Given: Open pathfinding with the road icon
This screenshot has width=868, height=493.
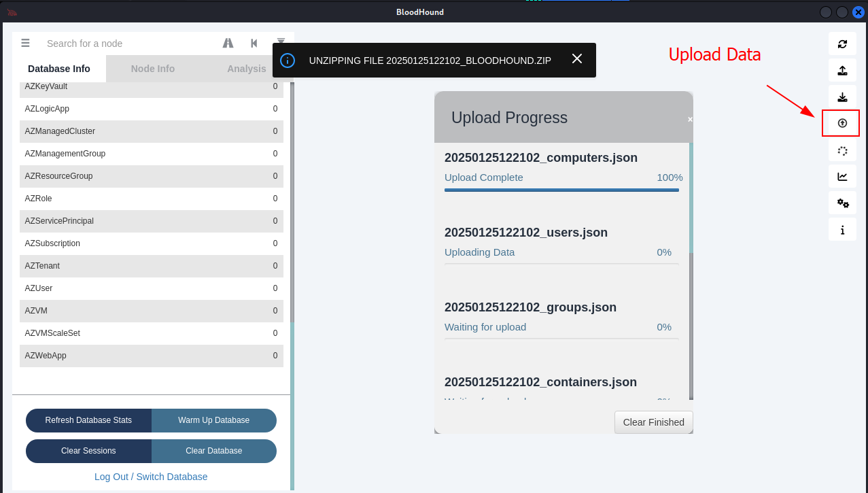Looking at the screenshot, I should [x=228, y=43].
